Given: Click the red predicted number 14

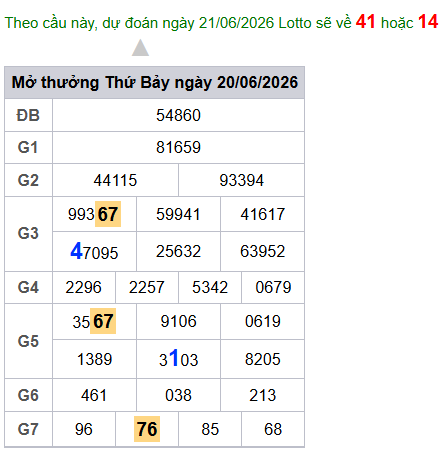Looking at the screenshot, I should pos(428,22).
